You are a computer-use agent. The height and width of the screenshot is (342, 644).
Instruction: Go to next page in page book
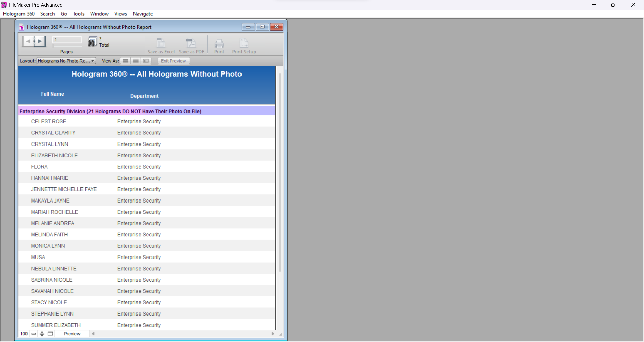tap(40, 41)
